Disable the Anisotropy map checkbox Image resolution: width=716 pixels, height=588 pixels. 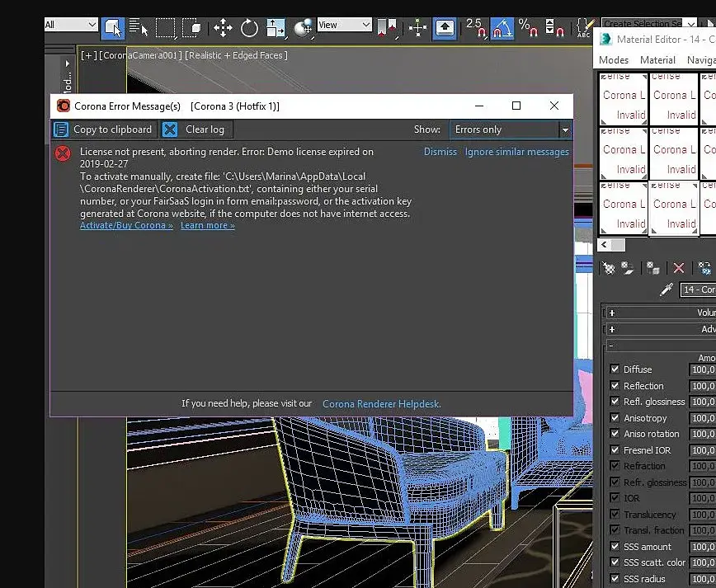click(615, 418)
